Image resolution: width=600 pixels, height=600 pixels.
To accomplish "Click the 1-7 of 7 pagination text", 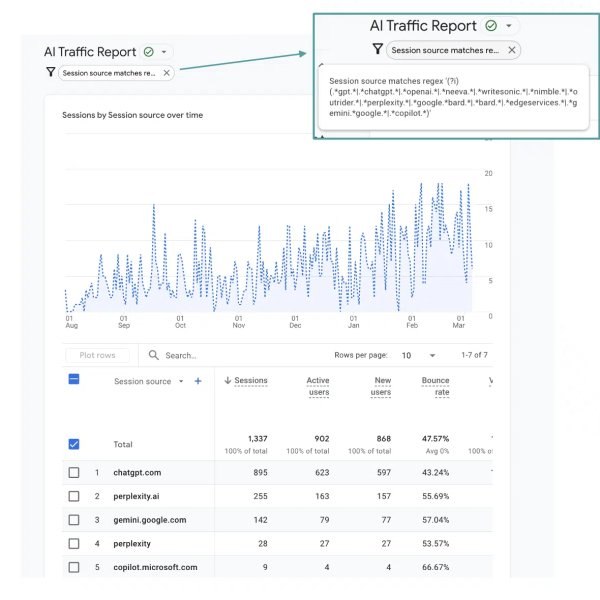I will point(474,355).
